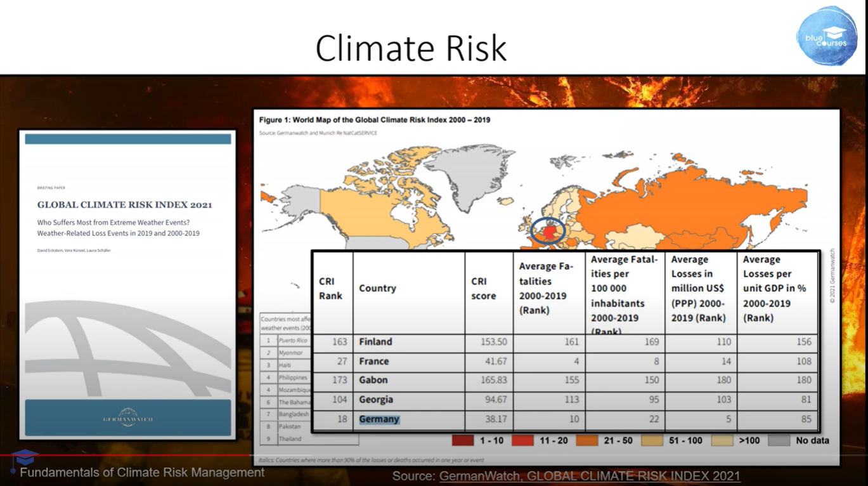Click the Germanwatch logo on the report cover
868x486 pixels.
click(127, 417)
